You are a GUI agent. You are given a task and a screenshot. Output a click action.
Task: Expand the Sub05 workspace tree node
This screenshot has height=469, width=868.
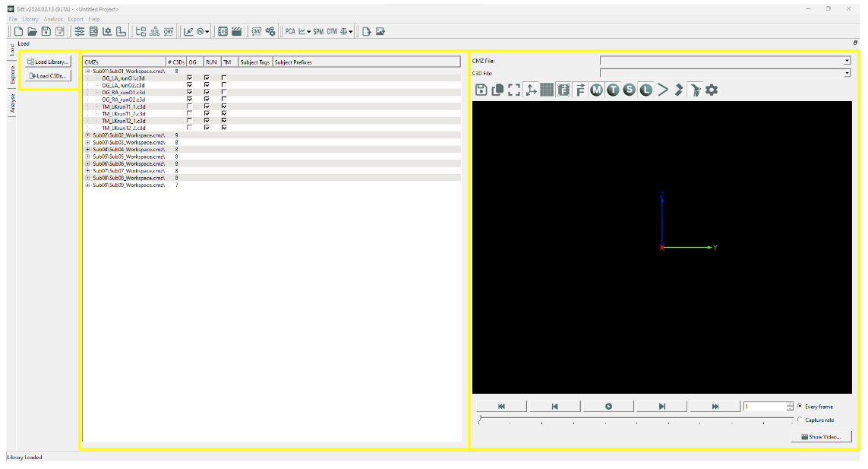[87, 157]
